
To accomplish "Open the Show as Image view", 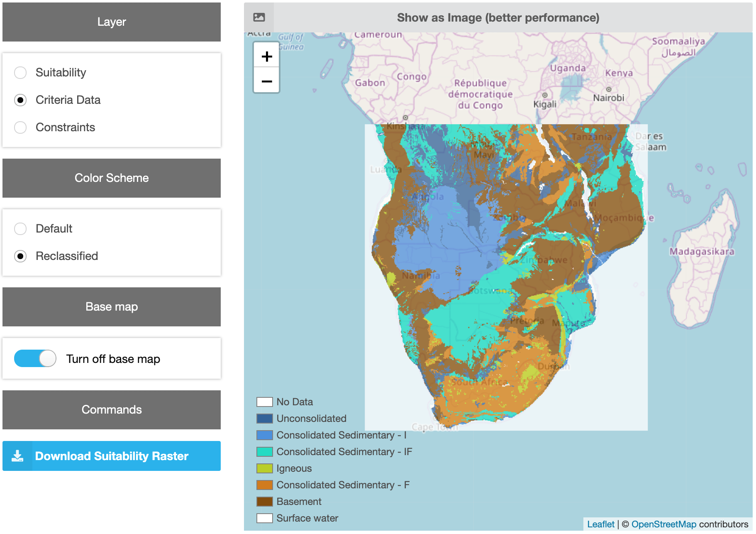I will 498,17.
